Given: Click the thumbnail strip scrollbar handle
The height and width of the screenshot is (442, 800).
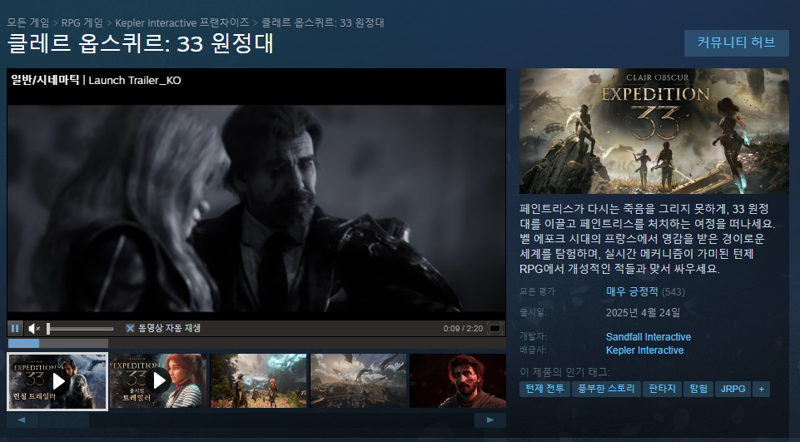Looking at the screenshot, I should click(64, 421).
